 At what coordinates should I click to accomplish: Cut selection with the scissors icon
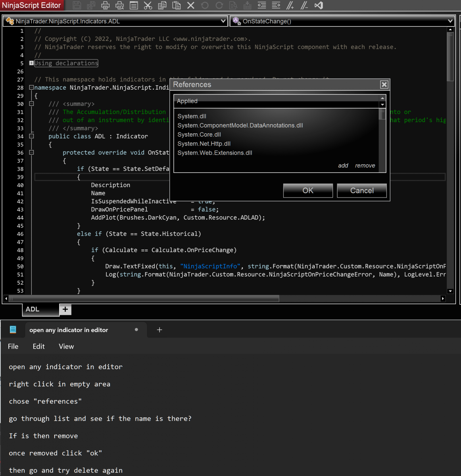[148, 6]
